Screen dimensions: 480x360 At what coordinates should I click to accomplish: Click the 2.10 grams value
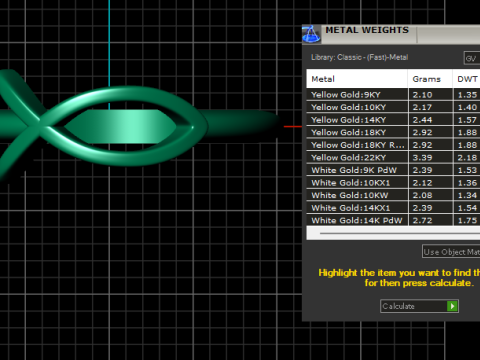(x=422, y=95)
